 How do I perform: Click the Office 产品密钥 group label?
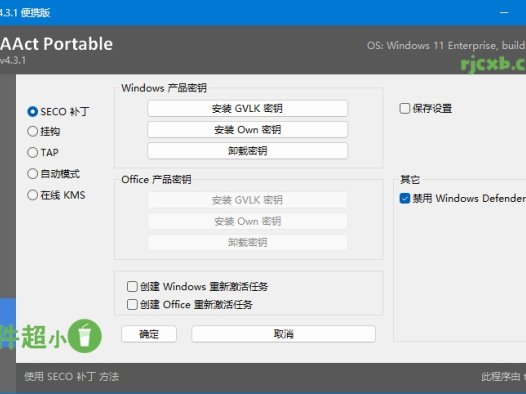pyautogui.click(x=156, y=180)
